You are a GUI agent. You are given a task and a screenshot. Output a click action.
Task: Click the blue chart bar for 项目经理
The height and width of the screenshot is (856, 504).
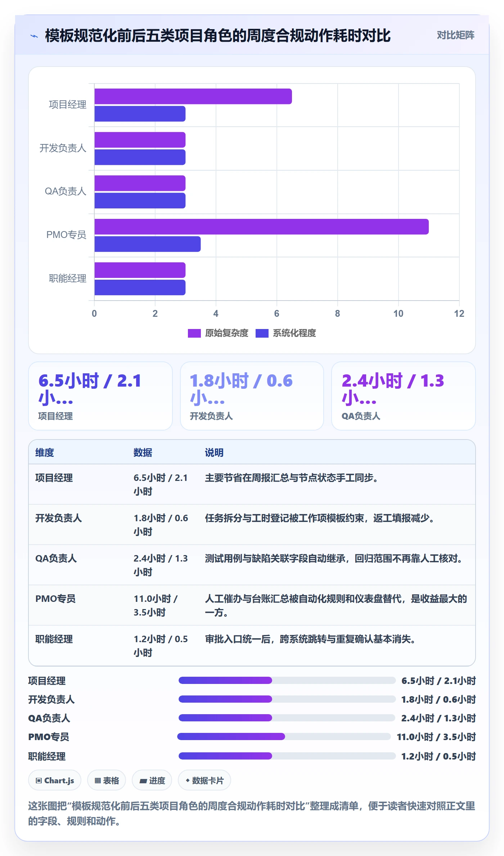point(140,114)
